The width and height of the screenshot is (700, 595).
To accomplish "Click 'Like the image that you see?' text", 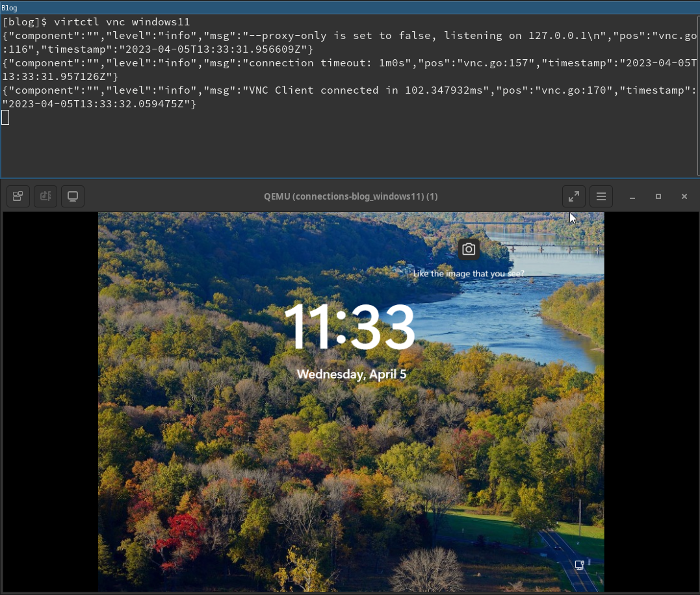I will 469,273.
